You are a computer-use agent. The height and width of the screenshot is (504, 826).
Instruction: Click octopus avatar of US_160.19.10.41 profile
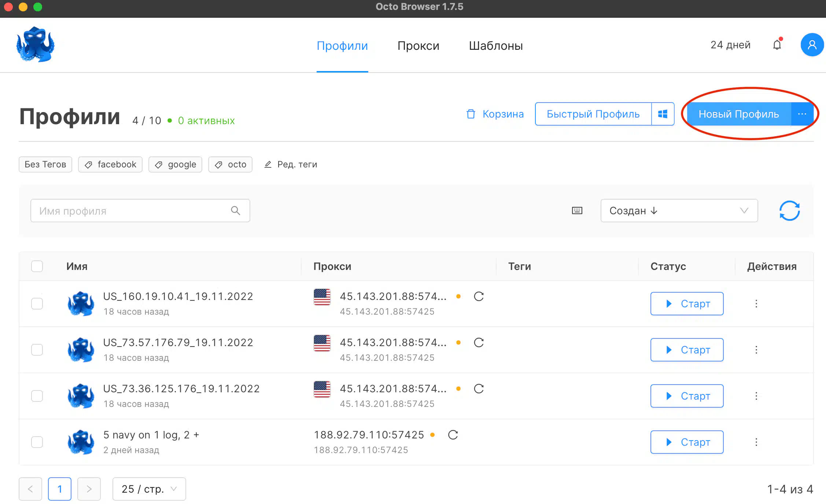[81, 304]
